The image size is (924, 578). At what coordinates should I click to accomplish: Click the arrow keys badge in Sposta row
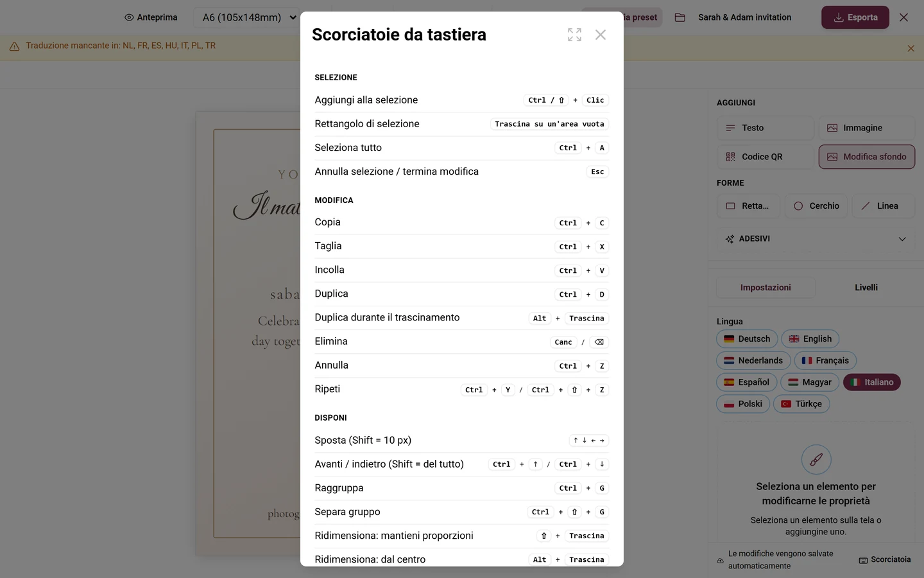[589, 441]
